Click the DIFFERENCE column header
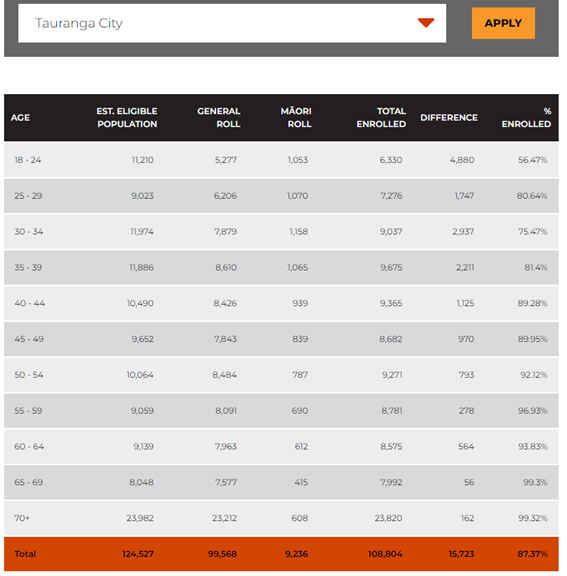 [449, 118]
